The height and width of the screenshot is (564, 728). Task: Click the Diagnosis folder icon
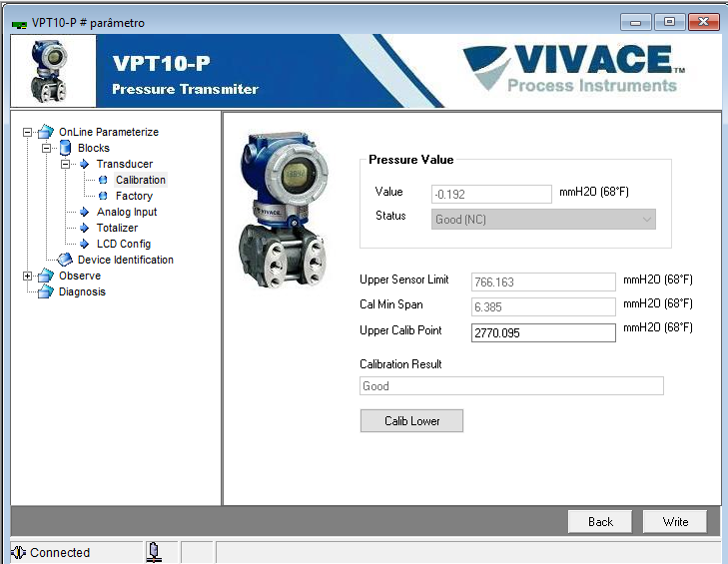pyautogui.click(x=46, y=291)
